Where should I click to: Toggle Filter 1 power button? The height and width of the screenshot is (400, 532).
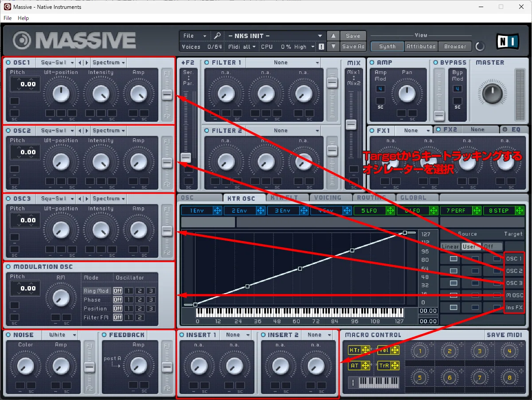coord(207,62)
